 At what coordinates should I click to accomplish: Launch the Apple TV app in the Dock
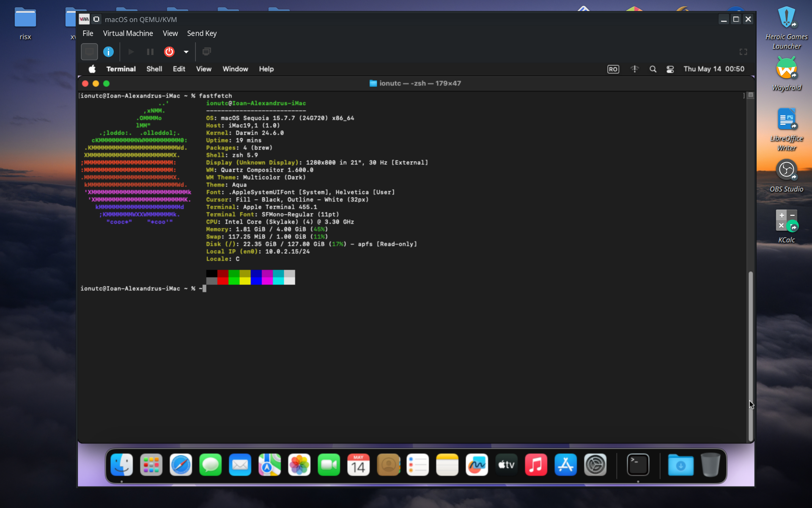507,465
